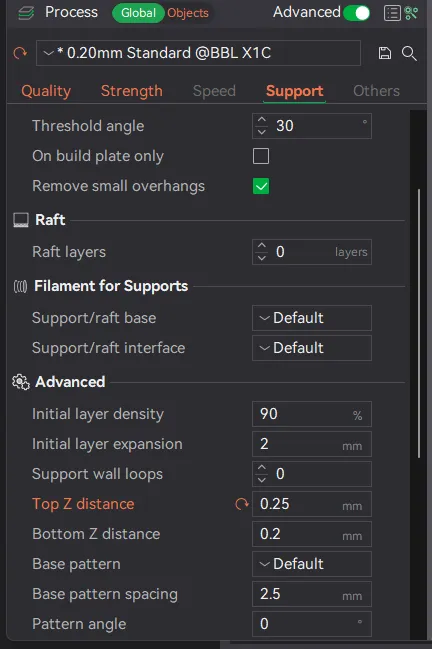This screenshot has width=432, height=649.
Task: Switch to the Quality tab
Action: click(x=46, y=91)
